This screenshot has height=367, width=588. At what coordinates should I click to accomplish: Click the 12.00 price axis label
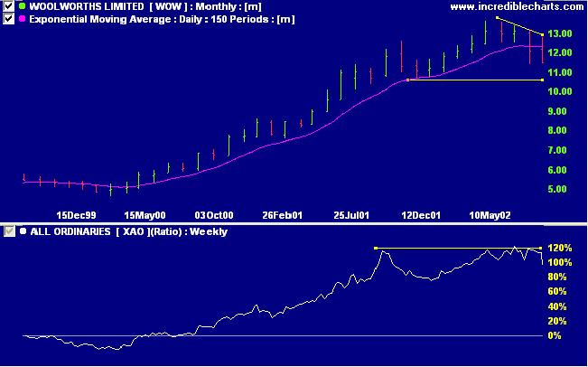coord(561,53)
